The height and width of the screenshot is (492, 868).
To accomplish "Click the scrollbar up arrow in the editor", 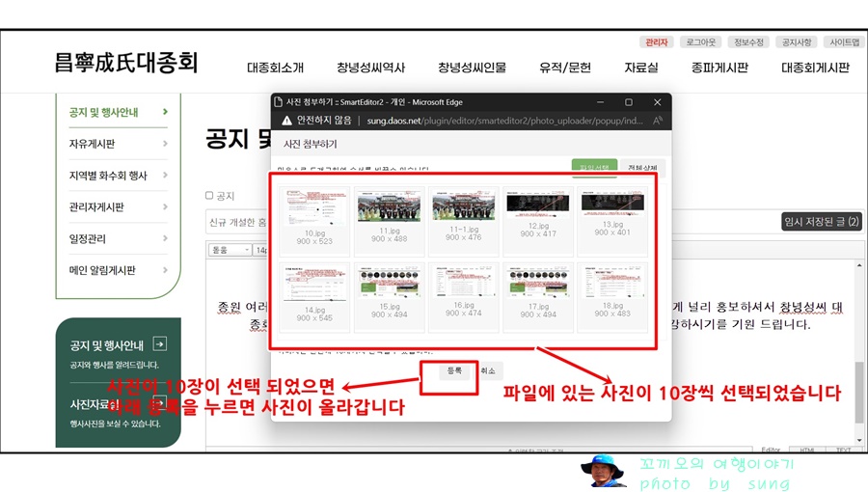I will [859, 266].
